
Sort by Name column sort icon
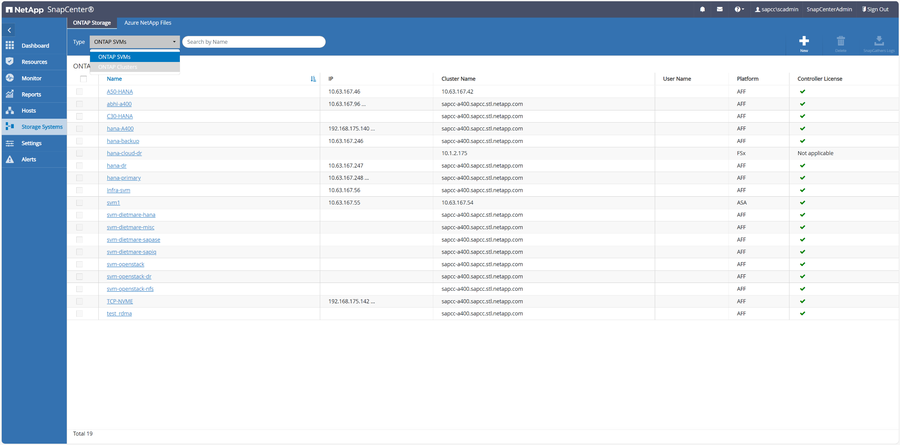pos(313,79)
